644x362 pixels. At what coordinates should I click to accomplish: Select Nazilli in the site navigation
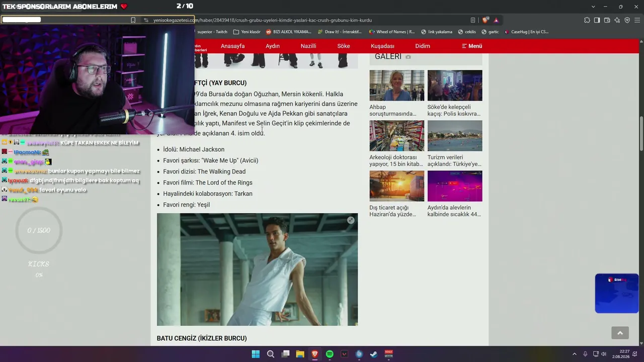tap(308, 46)
